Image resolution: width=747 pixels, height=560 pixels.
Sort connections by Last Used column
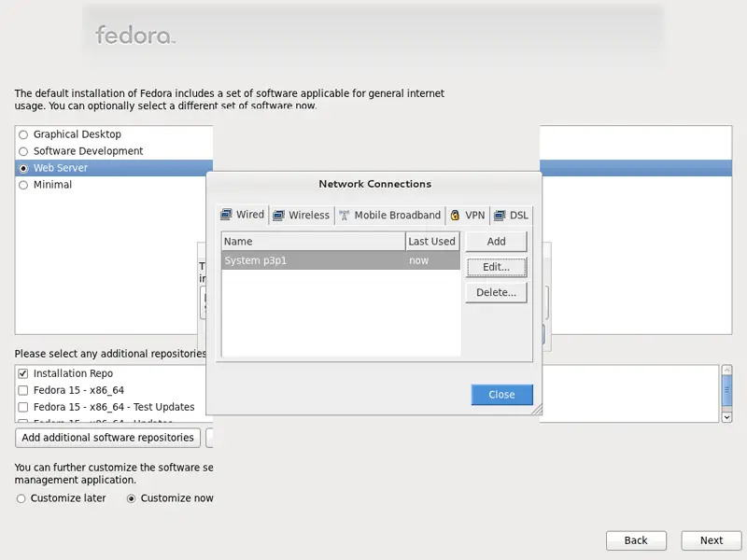click(x=432, y=242)
